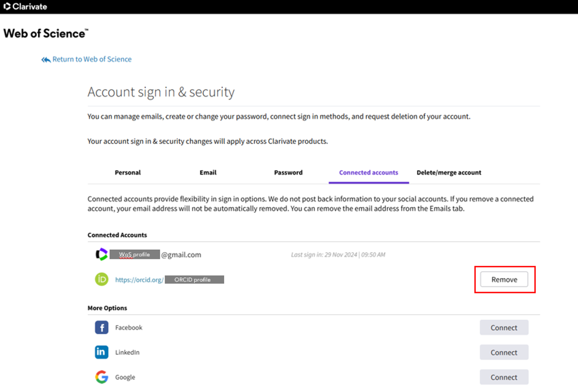This screenshot has width=578, height=392.
Task: Open the orcid.org profile link
Action: coord(139,280)
